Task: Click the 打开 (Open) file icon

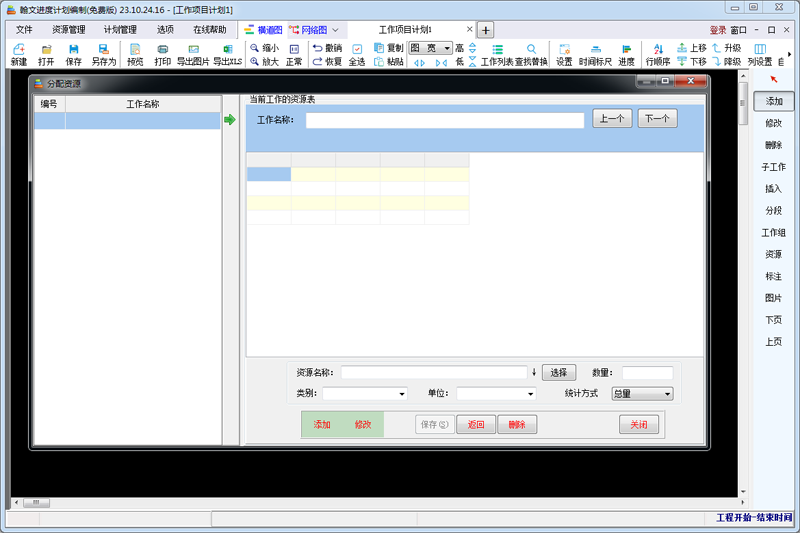Action: tap(46, 49)
